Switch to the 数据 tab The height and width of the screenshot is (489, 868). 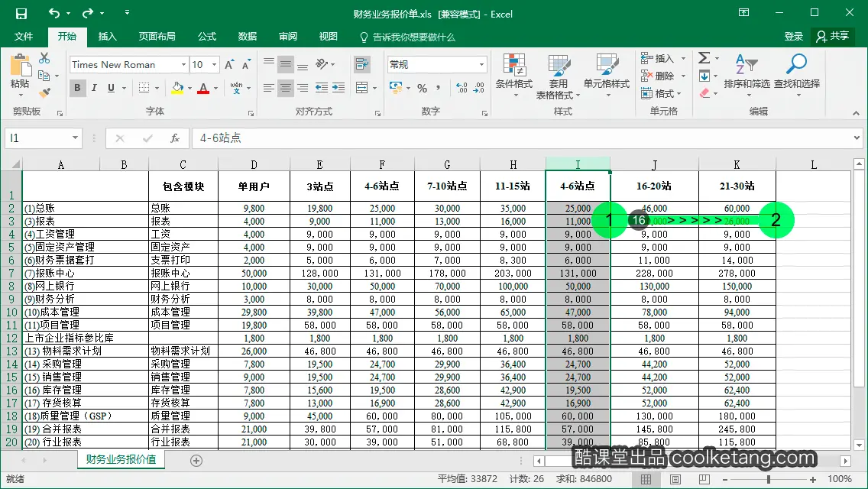(x=247, y=37)
